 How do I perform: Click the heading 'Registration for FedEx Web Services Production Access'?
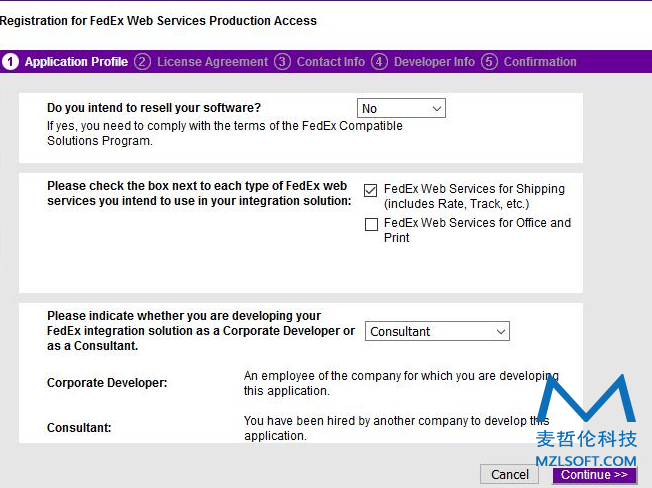(158, 21)
